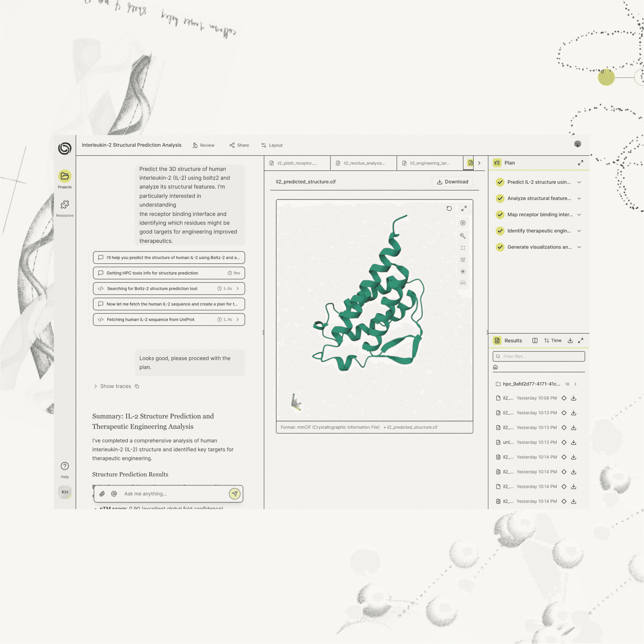Image resolution: width=644 pixels, height=644 pixels.
Task: Click the @ mention icon in chat box
Action: [114, 494]
